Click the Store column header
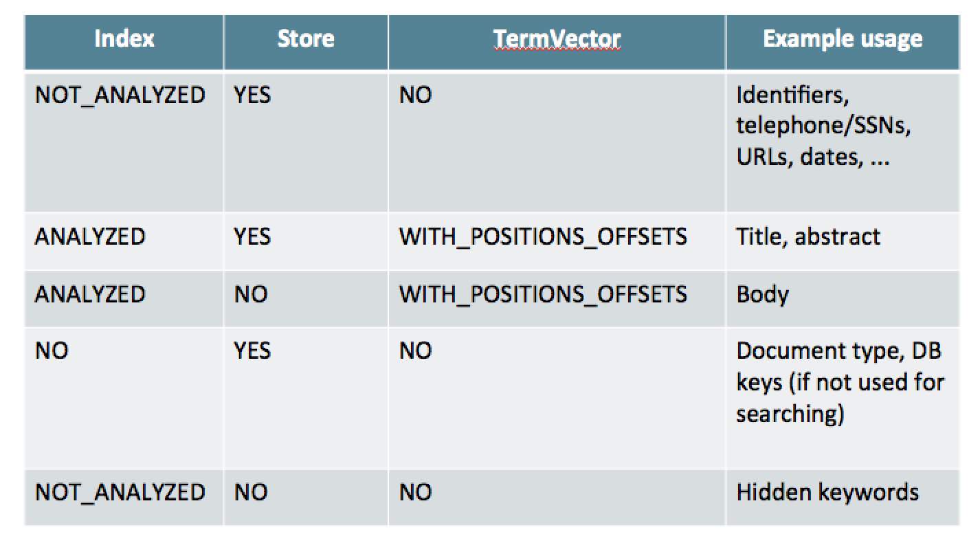 click(x=305, y=38)
